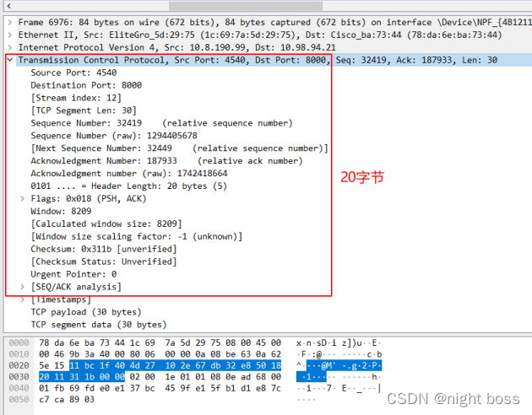Viewport: 532px width, 415px height.
Task: Click text 'Frame 6976: 84 bytes on wire'
Action: point(89,23)
